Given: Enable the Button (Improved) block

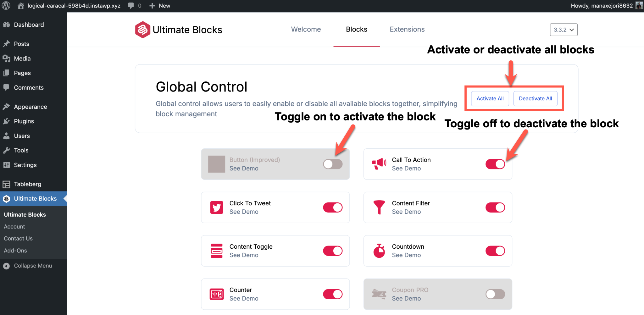Looking at the screenshot, I should (332, 164).
